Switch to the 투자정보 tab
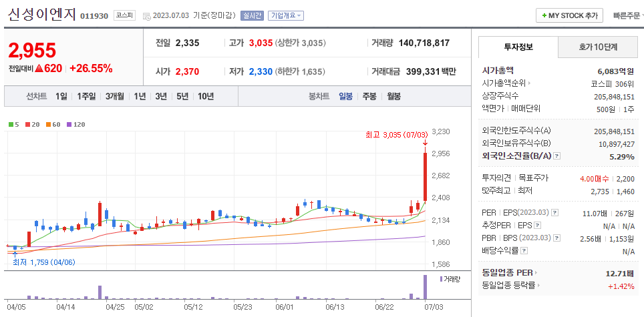 coord(518,47)
